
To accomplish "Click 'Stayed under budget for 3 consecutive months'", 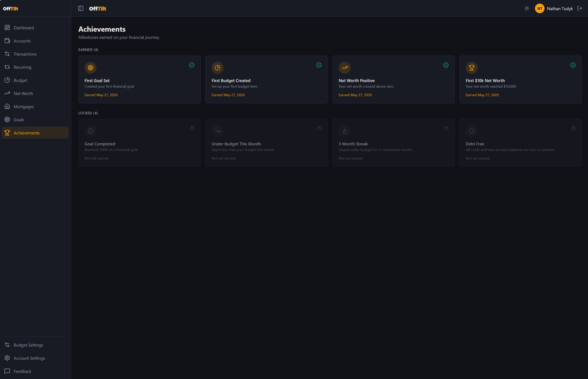I will click(x=376, y=150).
